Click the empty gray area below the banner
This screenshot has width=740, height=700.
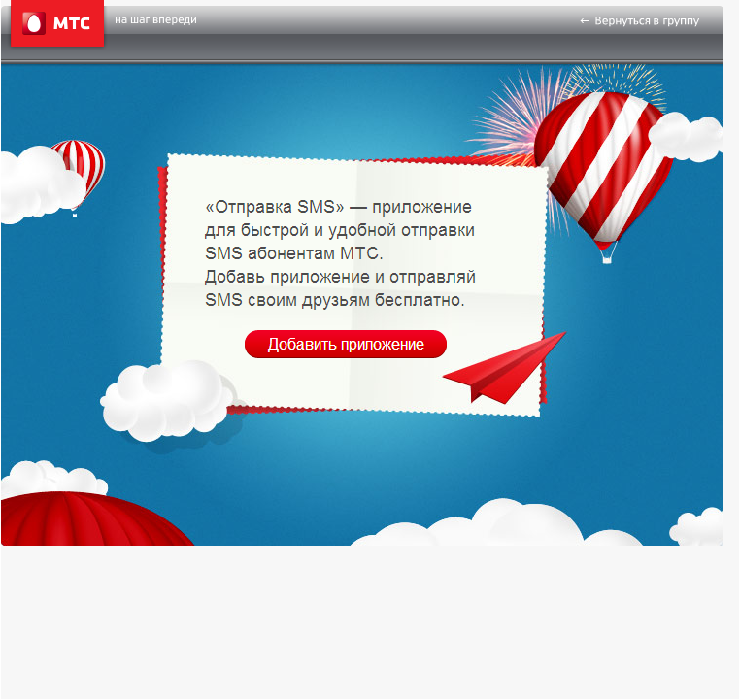[x=369, y=621]
